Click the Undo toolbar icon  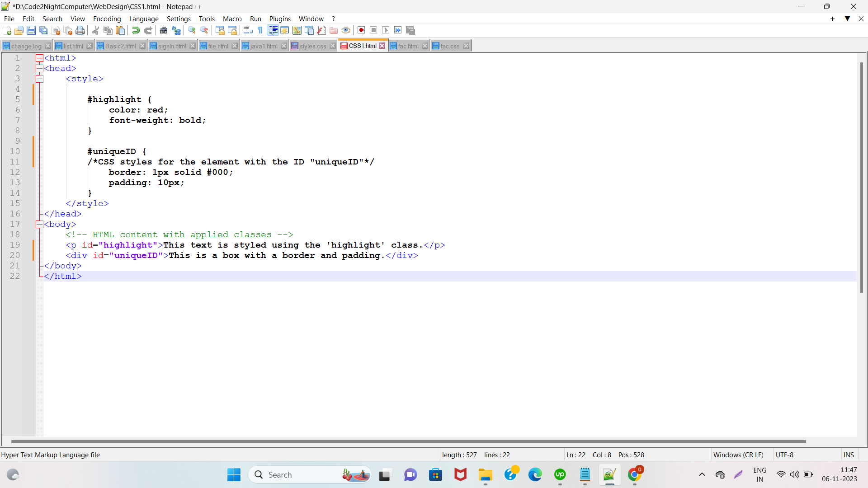tap(136, 30)
